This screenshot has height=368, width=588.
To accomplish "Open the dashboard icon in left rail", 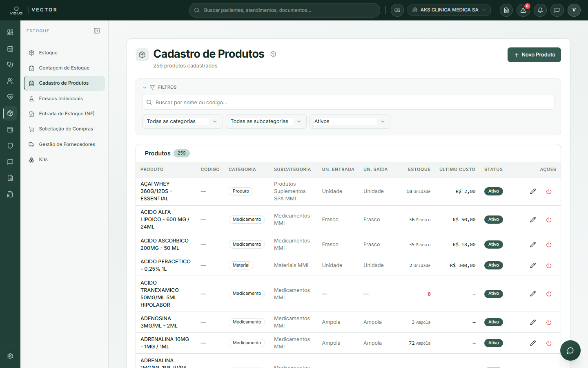I will (x=10, y=32).
